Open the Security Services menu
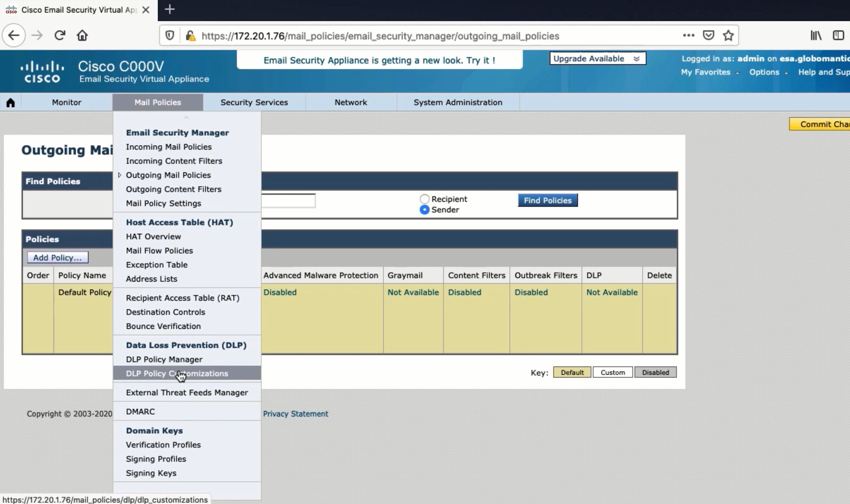The height and width of the screenshot is (504, 850). click(254, 102)
